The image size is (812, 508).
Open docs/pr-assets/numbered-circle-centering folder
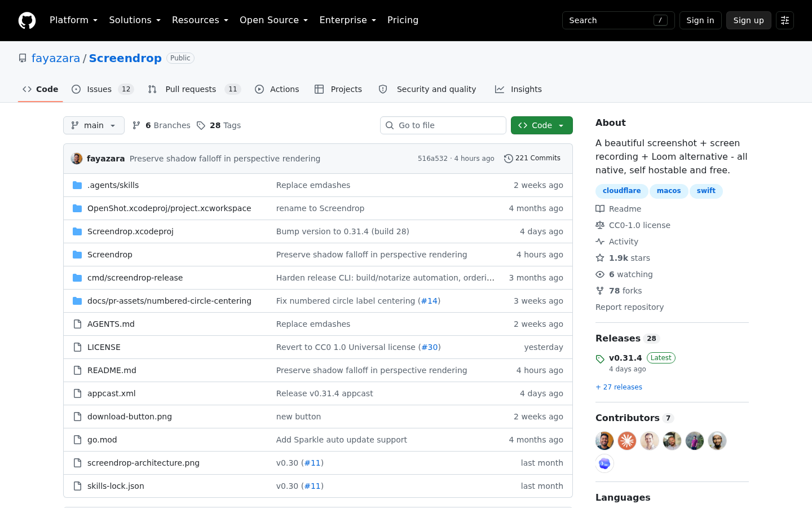click(169, 301)
